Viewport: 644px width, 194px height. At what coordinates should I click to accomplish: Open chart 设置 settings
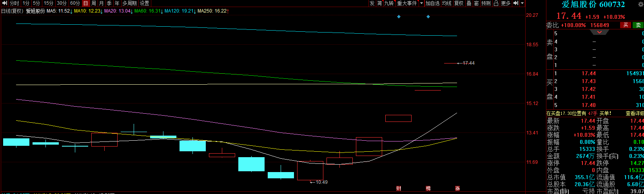[x=145, y=3]
